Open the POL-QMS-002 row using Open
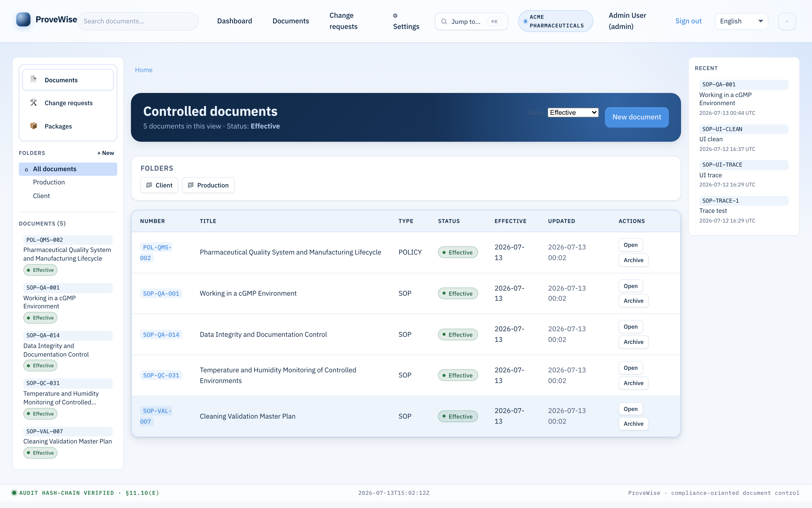 pyautogui.click(x=631, y=245)
